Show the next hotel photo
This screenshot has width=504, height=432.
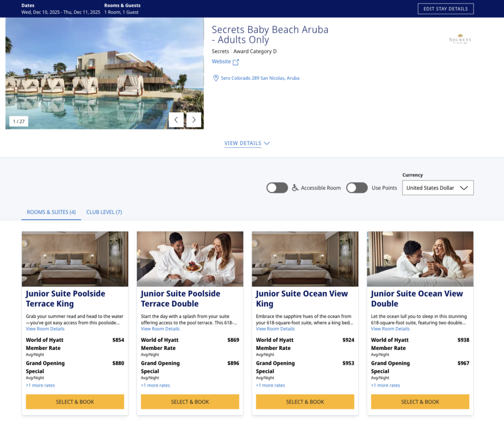point(194,120)
